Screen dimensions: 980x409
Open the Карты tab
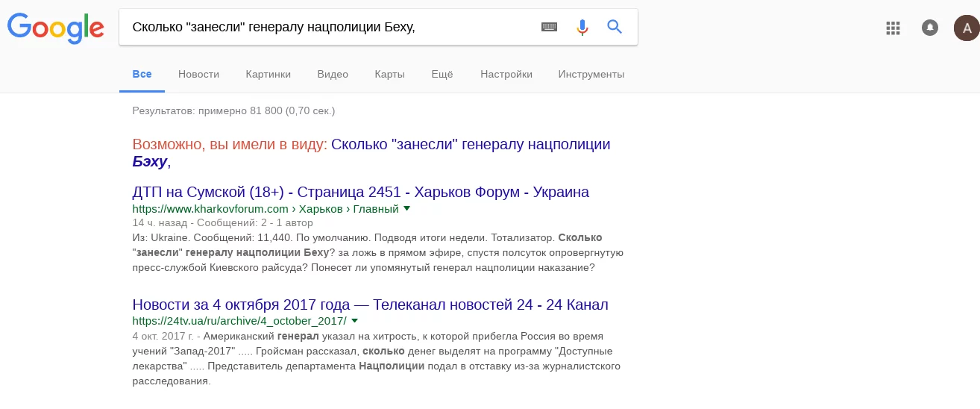coord(390,74)
